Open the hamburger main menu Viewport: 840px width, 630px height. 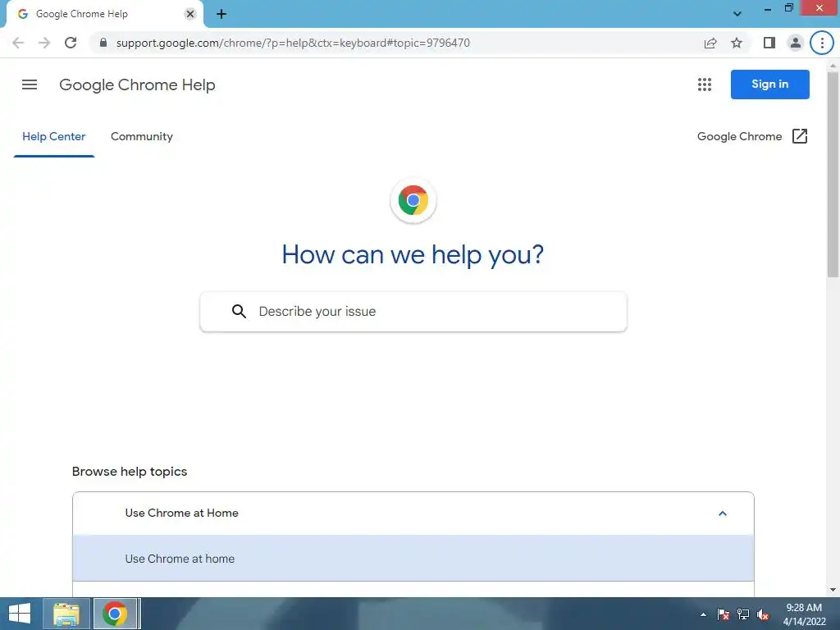click(x=30, y=84)
